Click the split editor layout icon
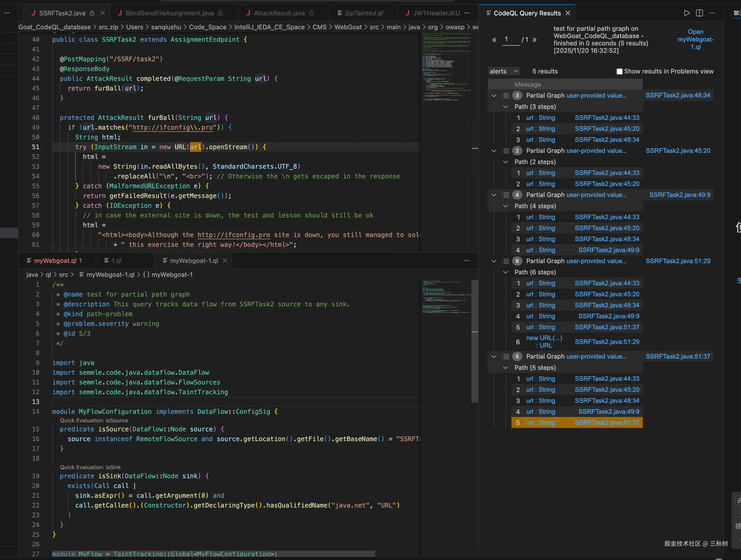 point(699,13)
